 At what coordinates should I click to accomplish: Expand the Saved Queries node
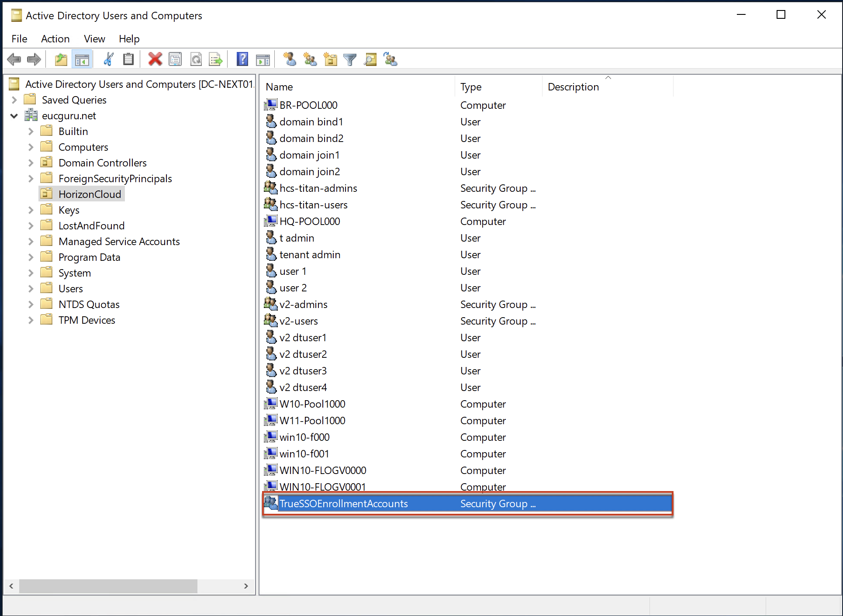[14, 100]
